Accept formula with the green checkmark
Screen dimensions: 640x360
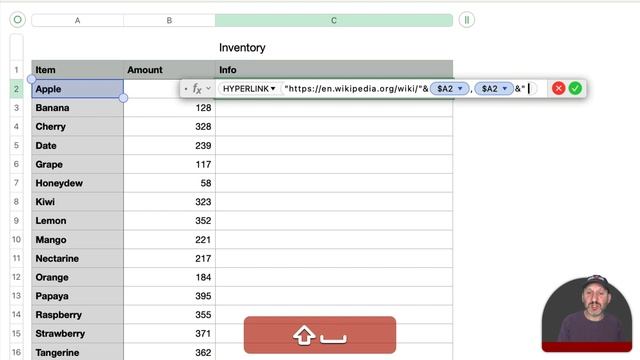tap(575, 89)
